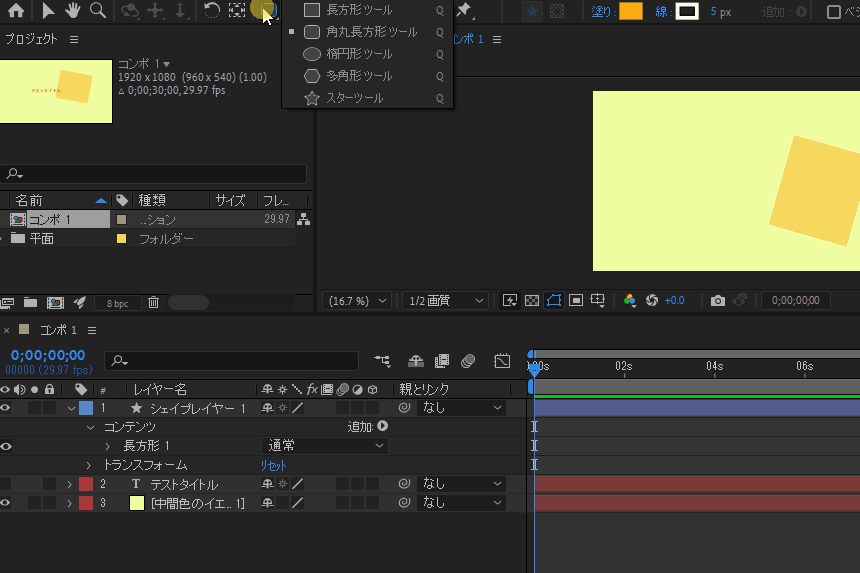
Task: Select the Rotation tool
Action: [211, 10]
